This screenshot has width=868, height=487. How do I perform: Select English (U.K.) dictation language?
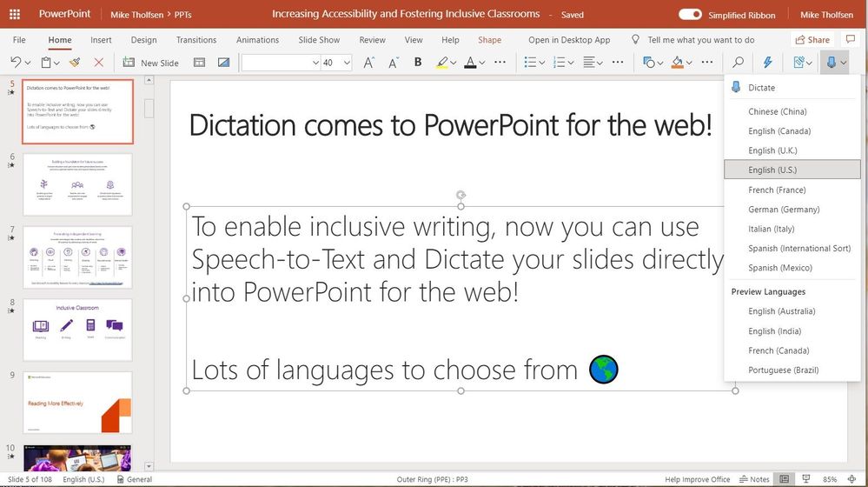pyautogui.click(x=792, y=150)
